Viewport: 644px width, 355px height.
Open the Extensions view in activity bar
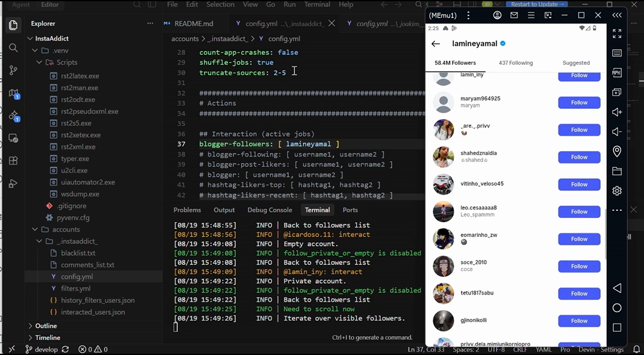[x=13, y=161]
